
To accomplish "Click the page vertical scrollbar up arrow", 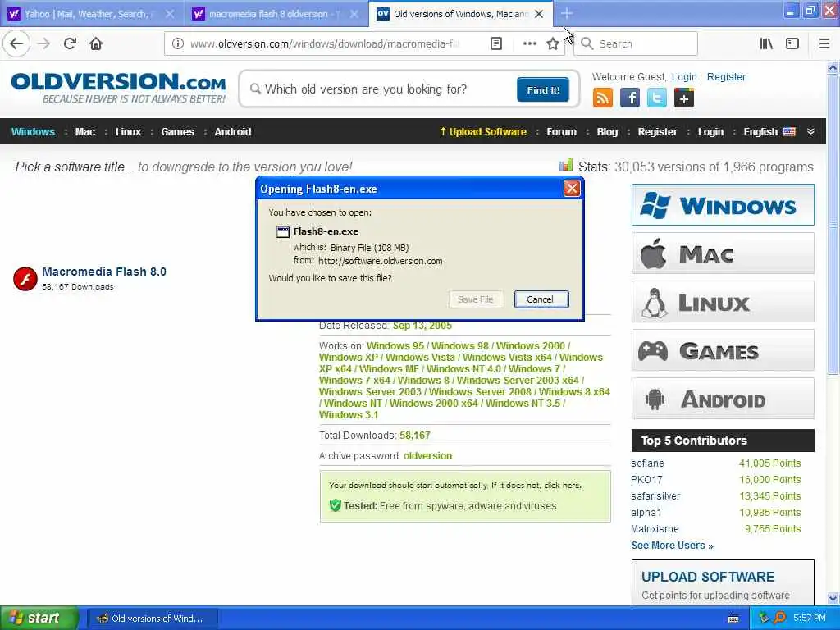I will tap(833, 67).
